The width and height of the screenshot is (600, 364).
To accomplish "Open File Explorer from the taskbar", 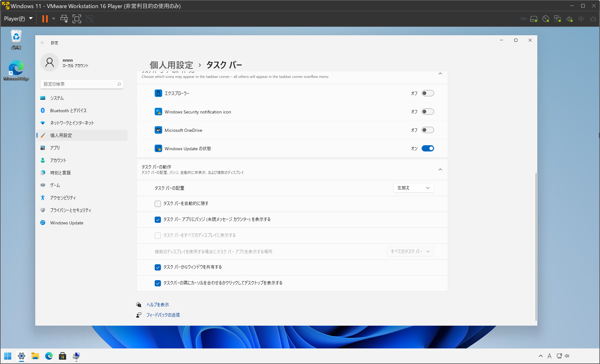I will point(35,356).
